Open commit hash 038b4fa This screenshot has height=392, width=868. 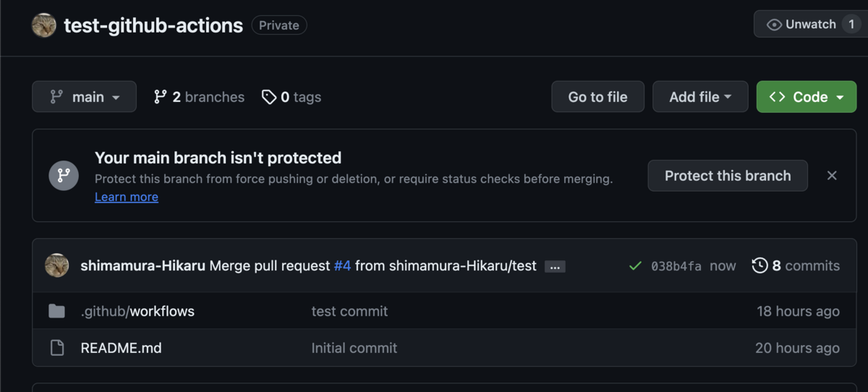click(676, 266)
